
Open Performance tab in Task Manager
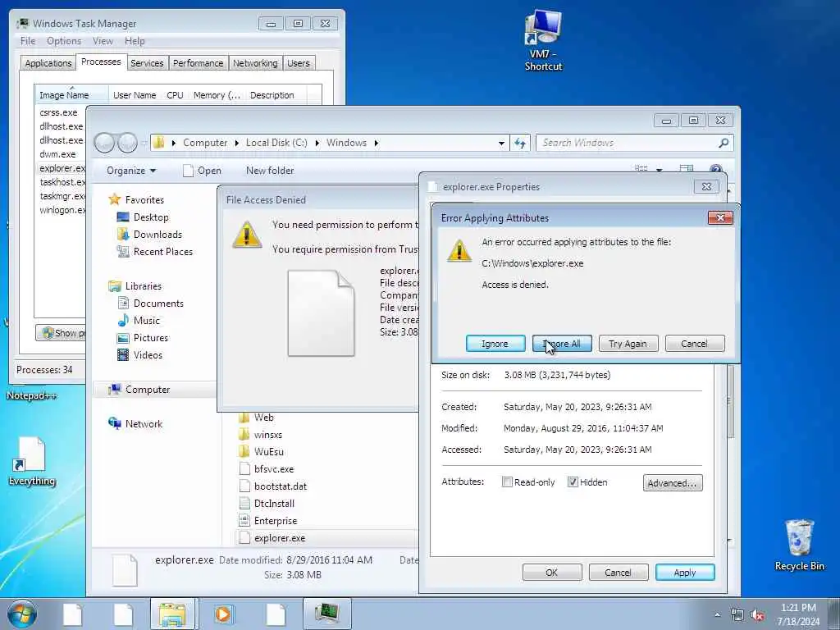(x=199, y=63)
